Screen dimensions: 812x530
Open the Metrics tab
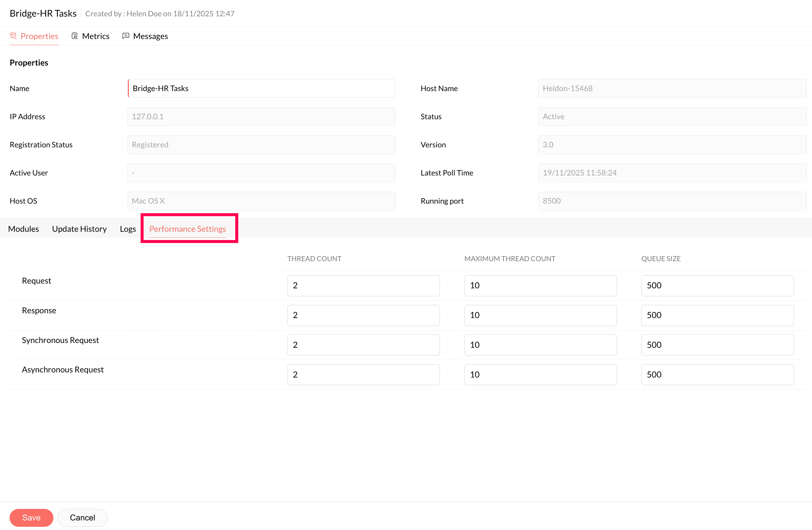pos(96,36)
